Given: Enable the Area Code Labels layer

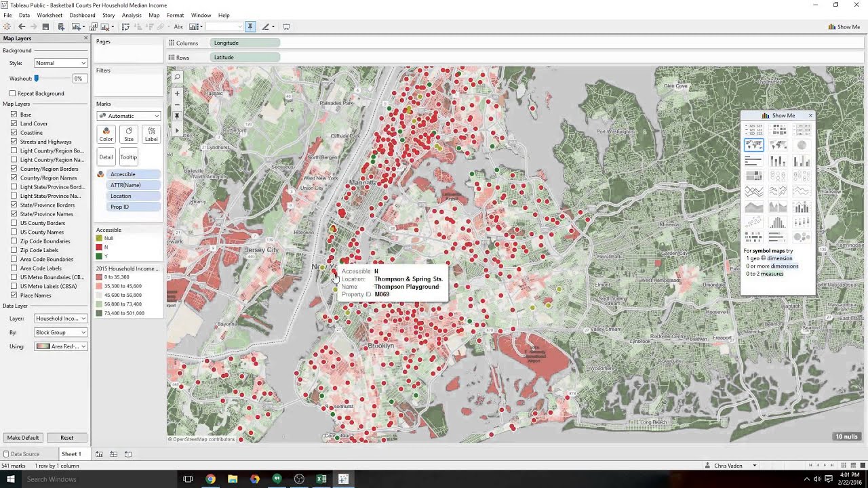Looking at the screenshot, I should 14,268.
